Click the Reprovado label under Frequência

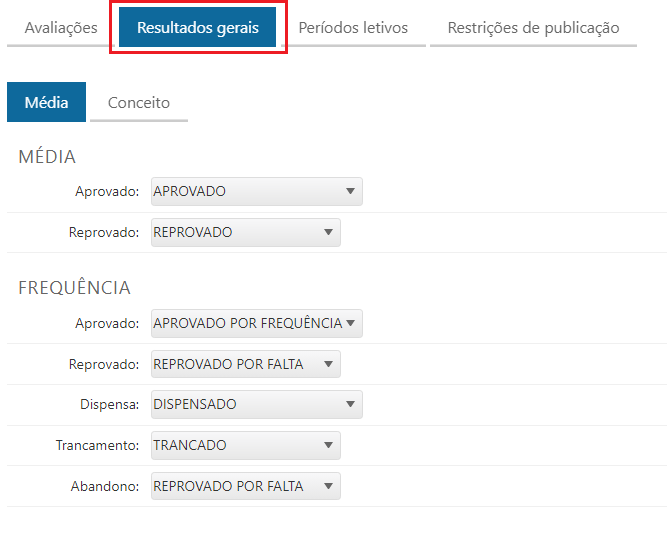[104, 365]
